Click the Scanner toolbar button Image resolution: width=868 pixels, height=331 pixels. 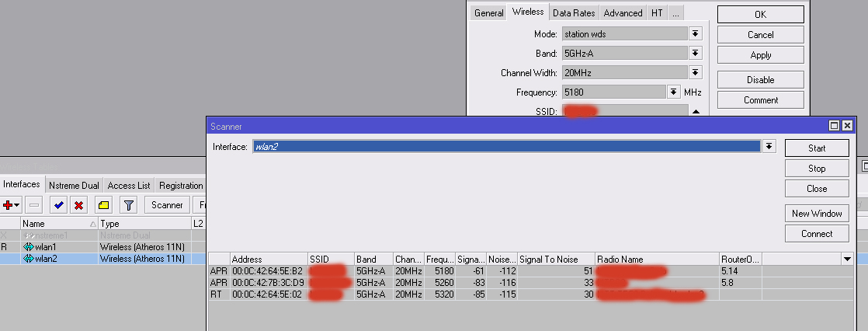pyautogui.click(x=167, y=205)
